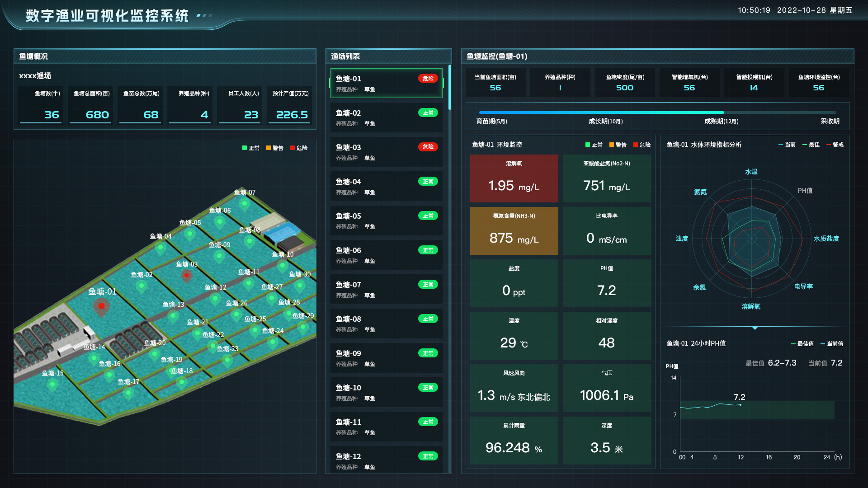
Task: Click the 危险 status badge on 鱼塘-01
Action: (x=428, y=78)
